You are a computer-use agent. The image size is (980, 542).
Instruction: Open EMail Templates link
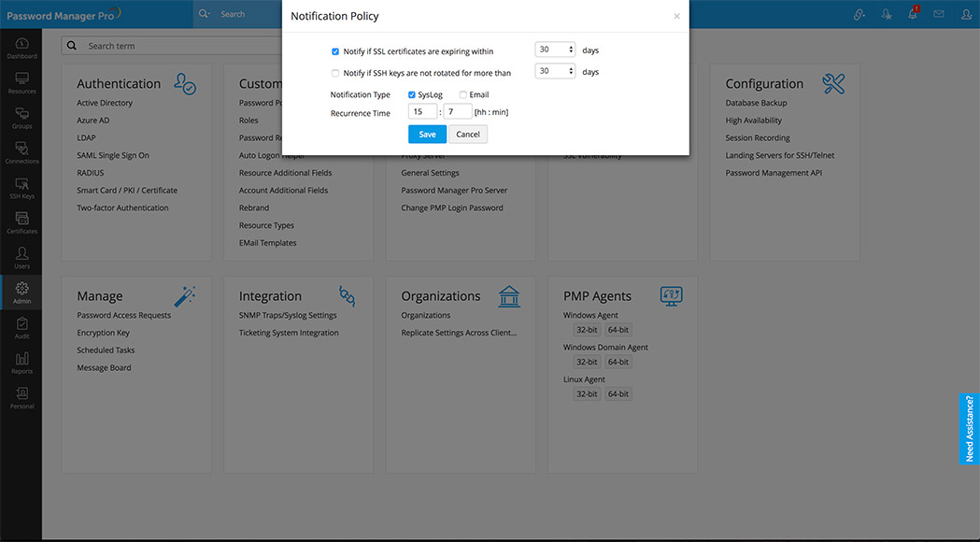tap(267, 243)
